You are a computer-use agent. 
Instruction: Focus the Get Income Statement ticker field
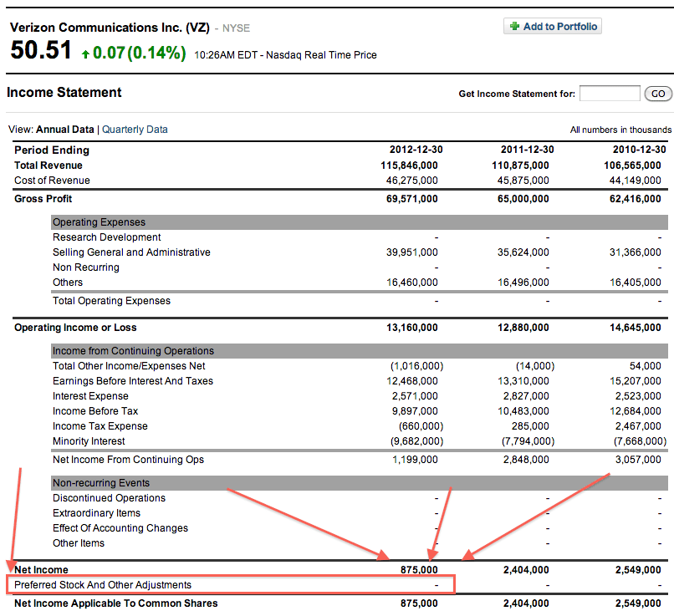coord(610,94)
